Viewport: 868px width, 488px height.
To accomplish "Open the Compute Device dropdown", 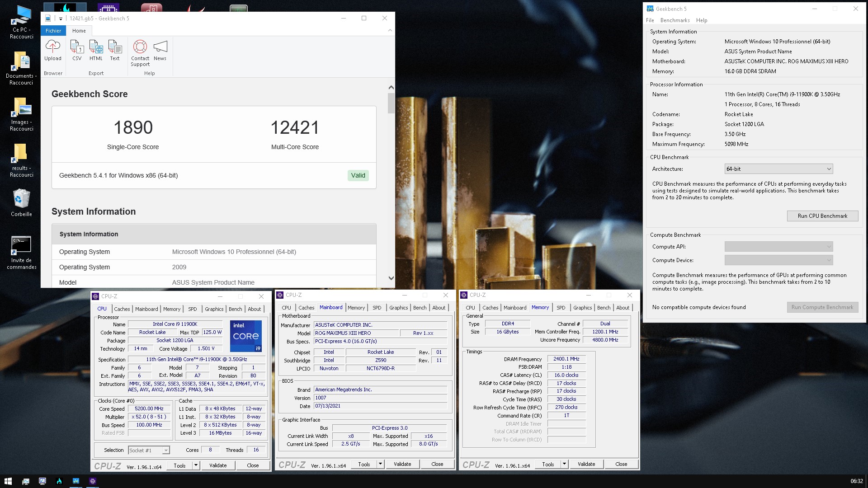I will pos(778,260).
